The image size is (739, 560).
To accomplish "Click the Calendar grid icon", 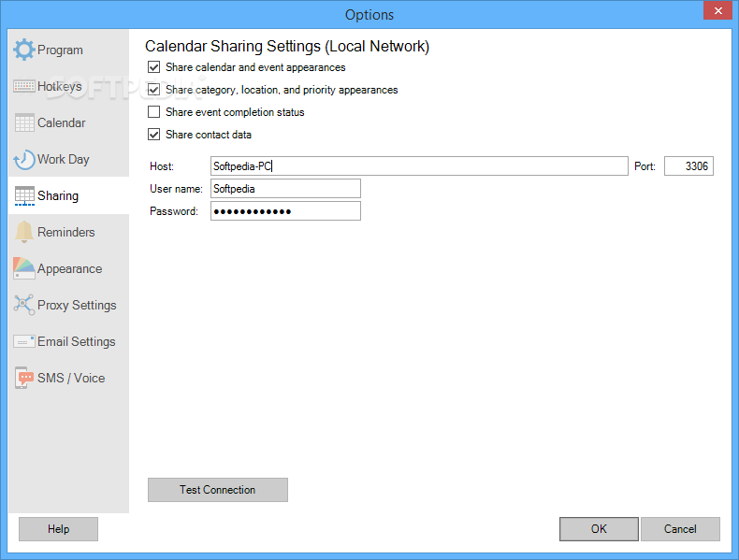I will [x=24, y=122].
